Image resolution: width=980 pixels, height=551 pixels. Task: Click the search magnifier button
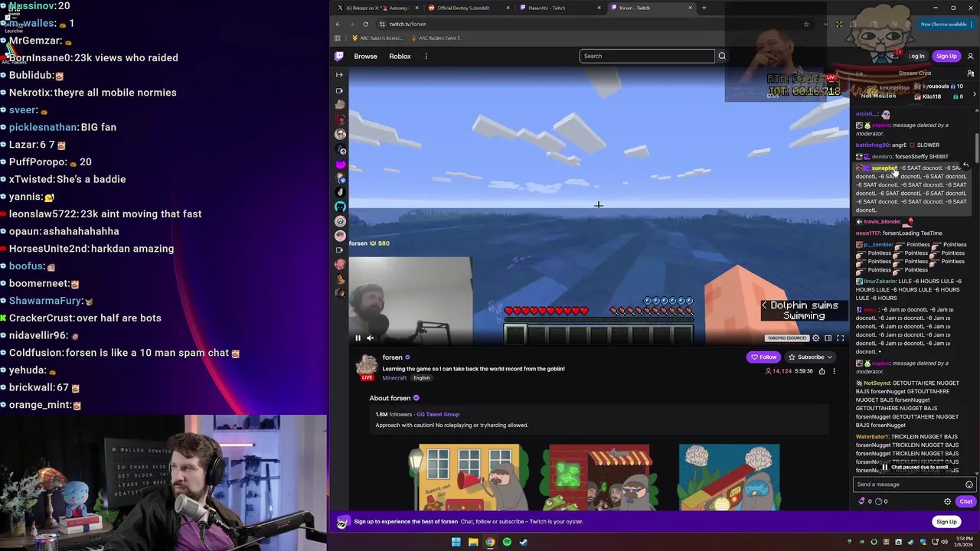722,56
